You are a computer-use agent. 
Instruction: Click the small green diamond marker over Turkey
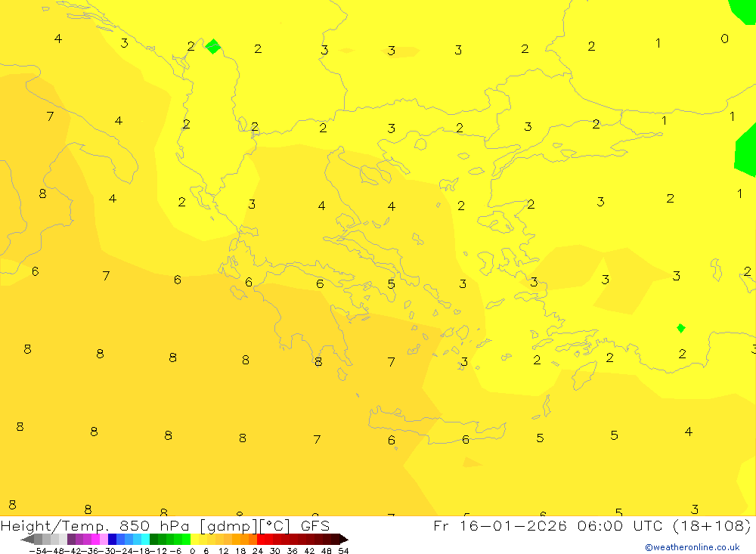coord(681,328)
